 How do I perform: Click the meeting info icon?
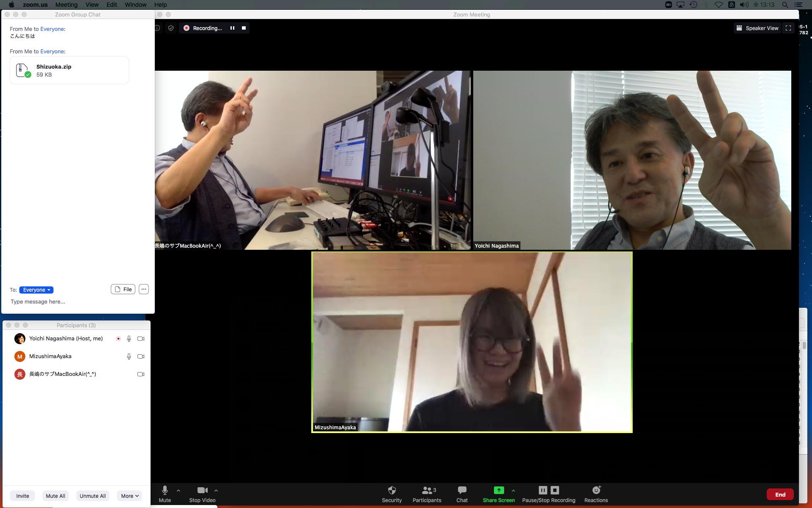157,28
